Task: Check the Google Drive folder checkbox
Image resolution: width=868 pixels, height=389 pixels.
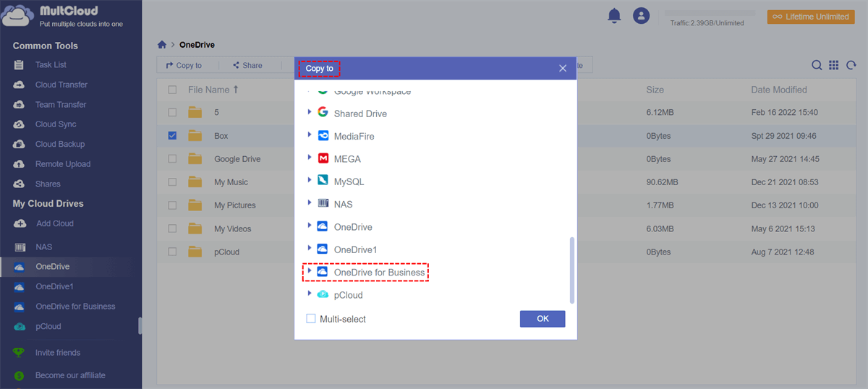Action: 172,159
